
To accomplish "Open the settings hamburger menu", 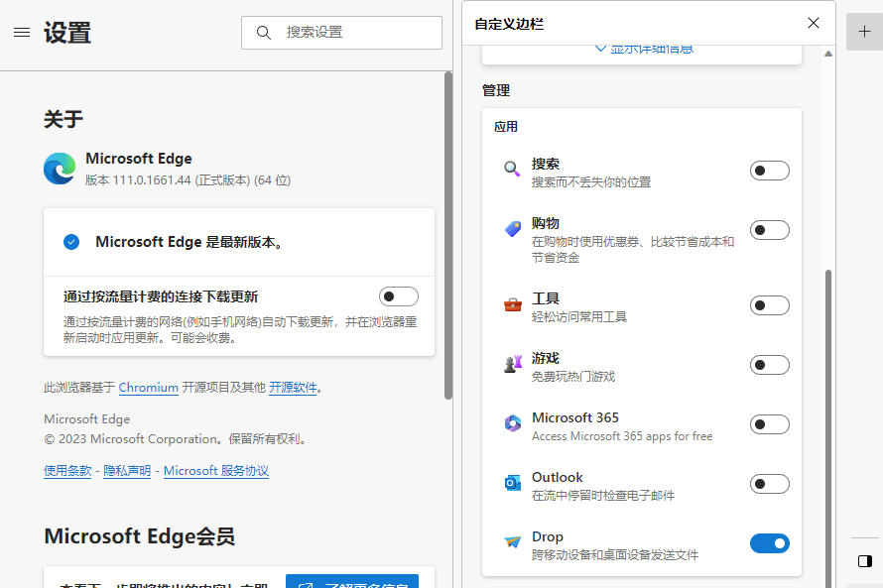I will point(22,32).
